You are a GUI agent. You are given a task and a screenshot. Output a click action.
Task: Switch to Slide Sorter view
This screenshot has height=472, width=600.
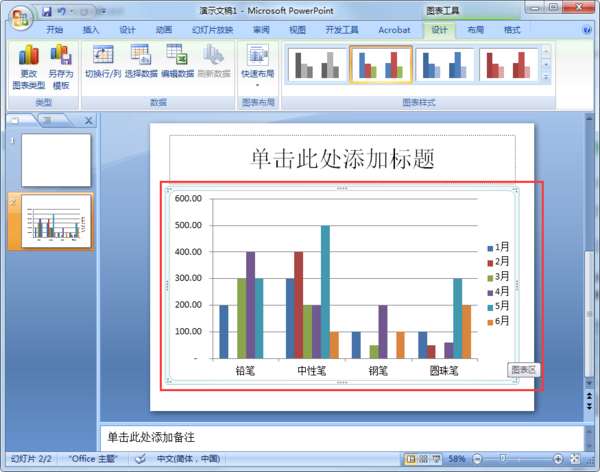(423, 459)
